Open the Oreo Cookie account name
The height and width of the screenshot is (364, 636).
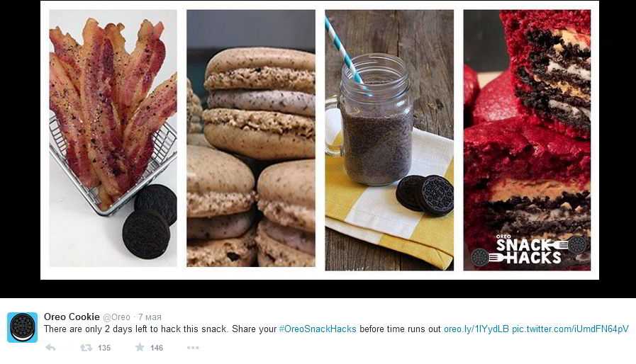tap(72, 317)
